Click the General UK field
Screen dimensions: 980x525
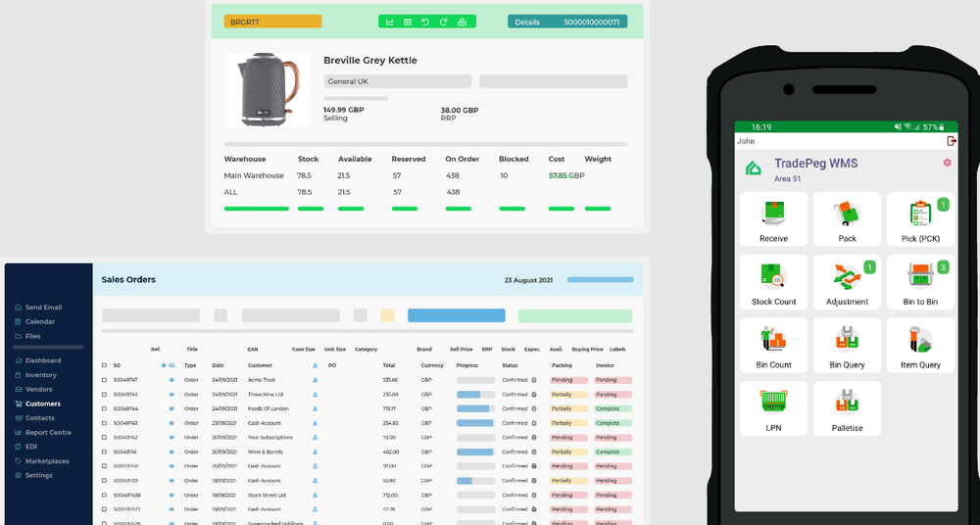click(398, 81)
